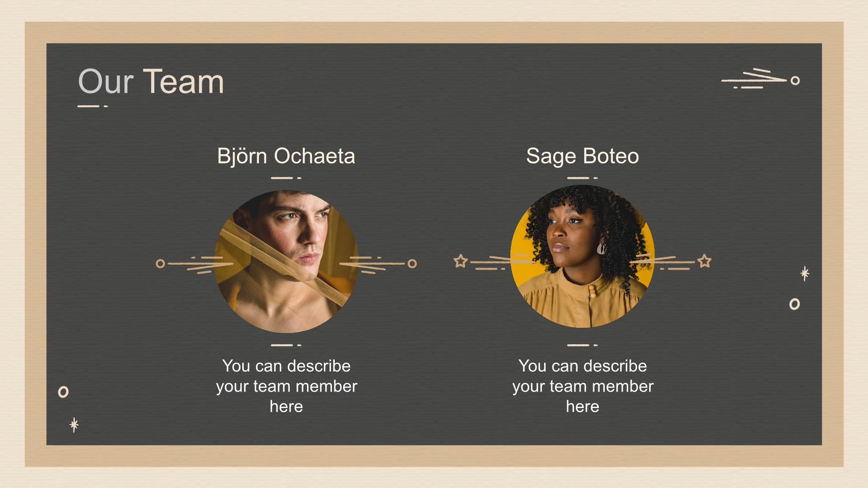Select the Our Team title text
The width and height of the screenshot is (868, 488).
pos(151,82)
